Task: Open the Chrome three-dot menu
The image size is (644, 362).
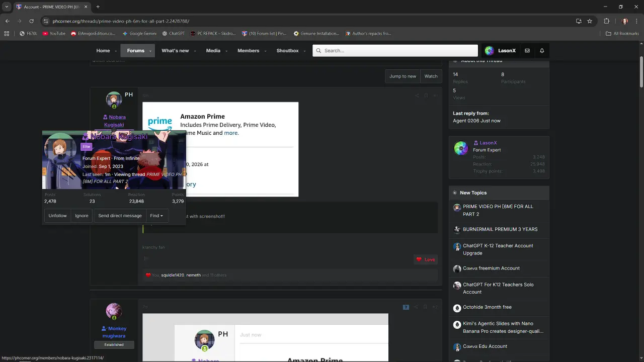Action: coord(637,21)
